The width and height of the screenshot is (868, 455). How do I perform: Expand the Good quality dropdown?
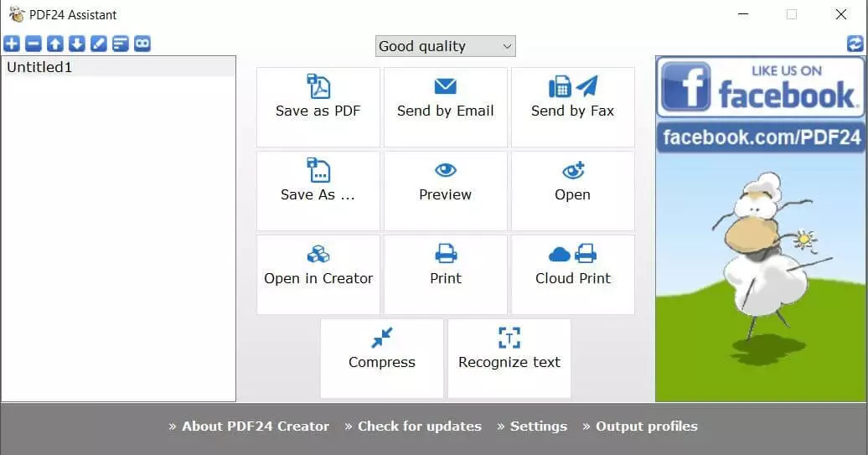point(445,46)
